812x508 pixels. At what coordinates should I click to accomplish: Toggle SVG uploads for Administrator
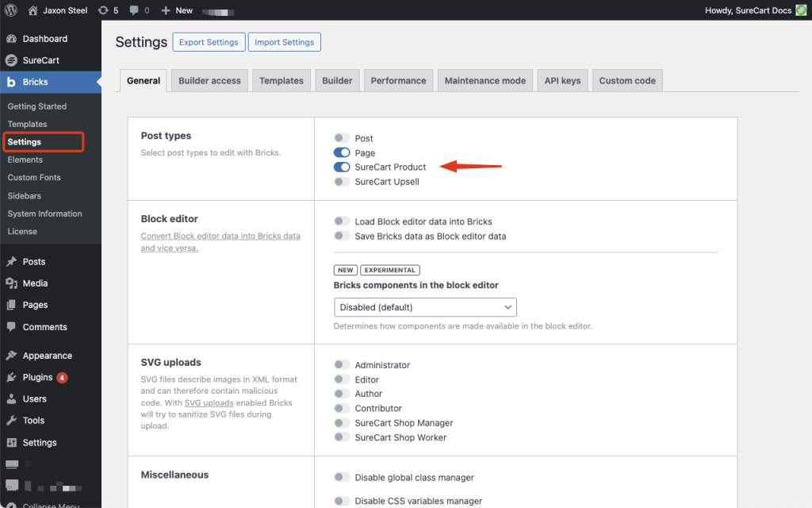(x=342, y=365)
